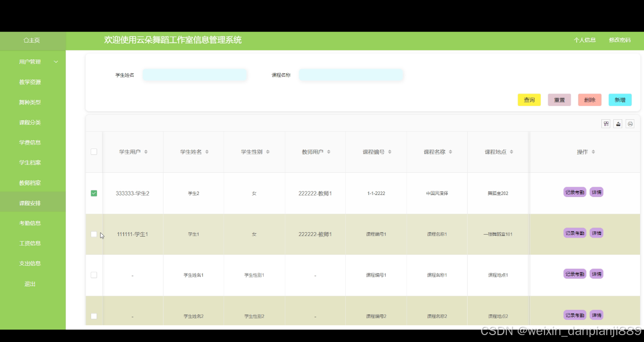Open 工资信息 in the sidebar
The image size is (644, 342).
pos(33,244)
